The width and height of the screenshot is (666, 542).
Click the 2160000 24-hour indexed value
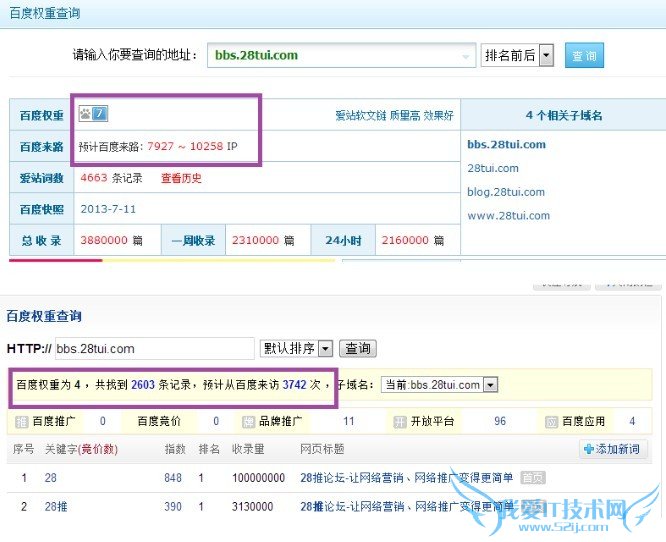[405, 240]
